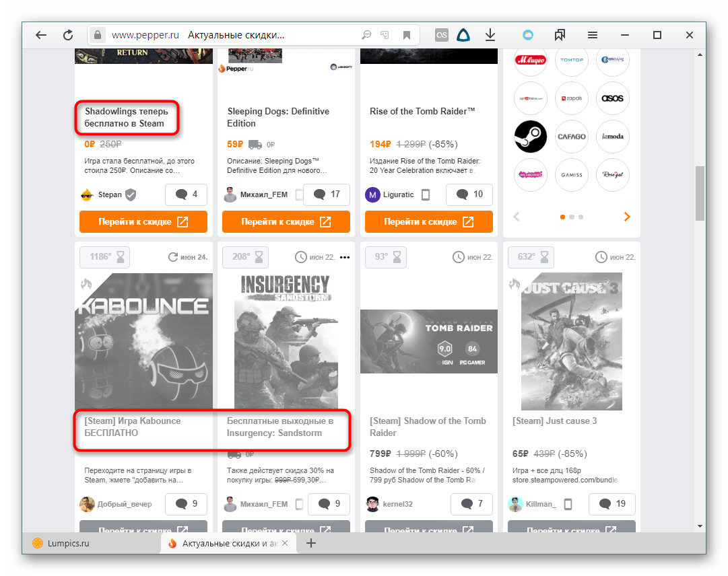Select the Steam store logo
The height and width of the screenshot is (576, 728).
[531, 137]
